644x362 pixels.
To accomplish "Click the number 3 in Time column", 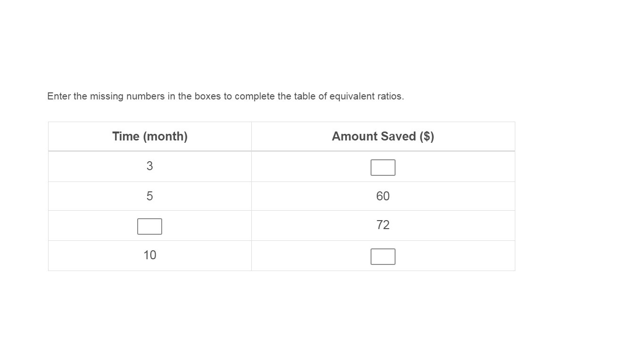I will point(149,166).
